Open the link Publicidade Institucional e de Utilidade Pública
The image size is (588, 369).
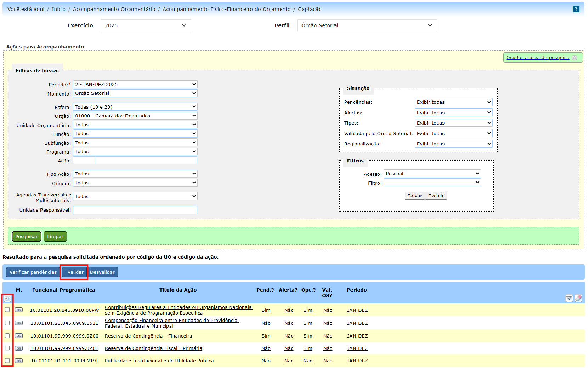pos(159,361)
